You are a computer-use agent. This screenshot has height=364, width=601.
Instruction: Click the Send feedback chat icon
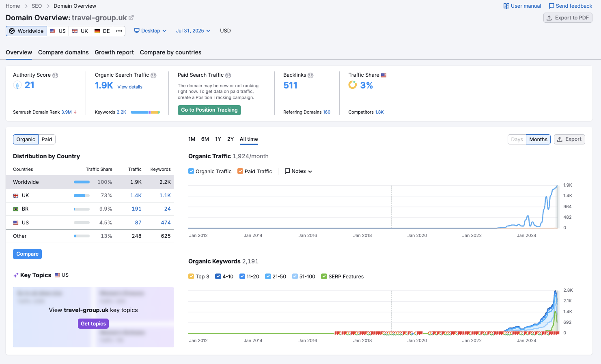pyautogui.click(x=551, y=6)
